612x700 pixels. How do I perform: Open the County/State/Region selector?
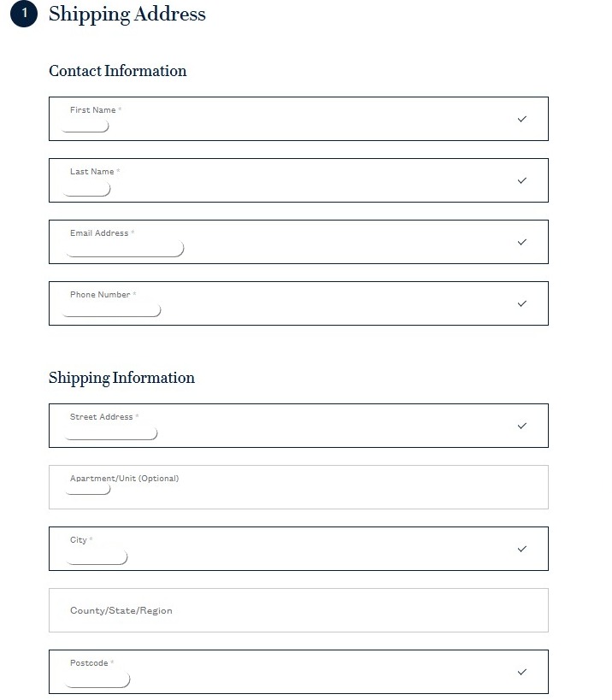tap(298, 610)
